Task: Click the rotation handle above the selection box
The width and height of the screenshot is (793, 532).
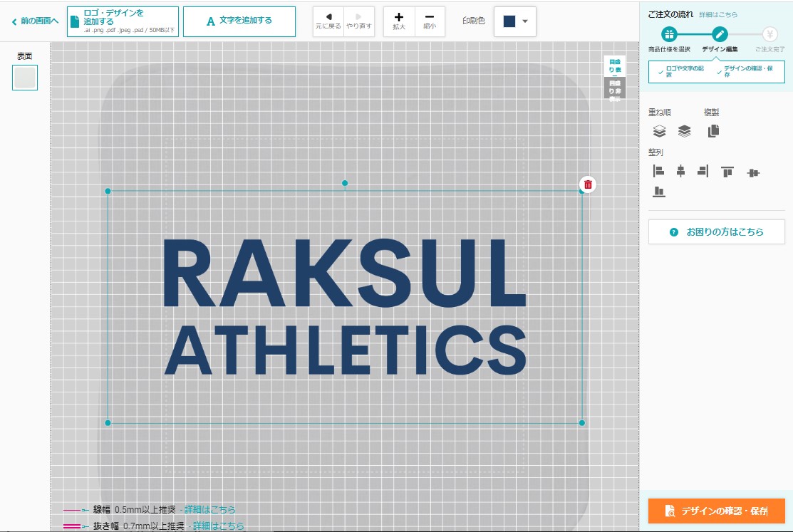Action: coord(345,183)
